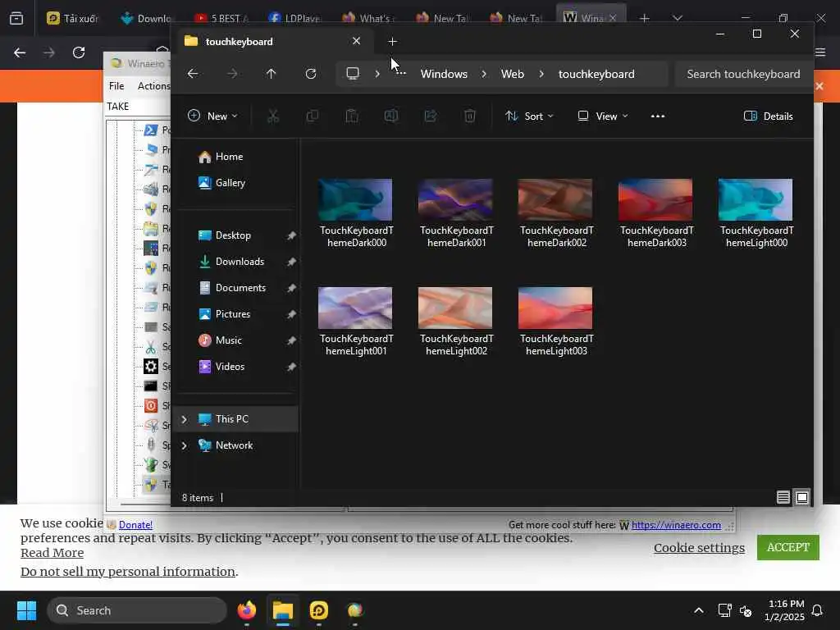The image size is (840, 630).
Task: Switch to the 5 BEST browser tab
Action: click(x=221, y=18)
